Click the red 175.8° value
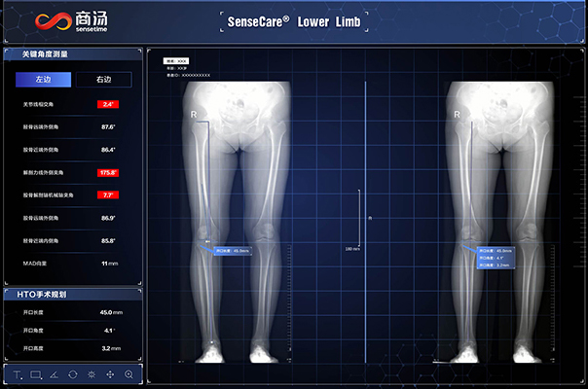The height and width of the screenshot is (389, 588). (x=108, y=172)
